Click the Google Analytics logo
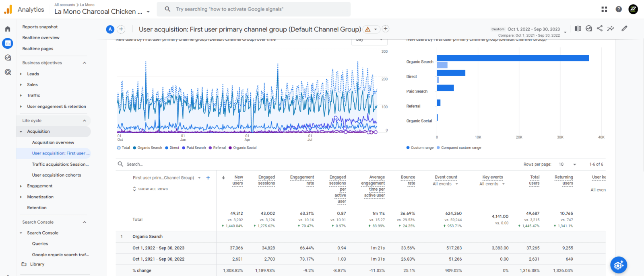 pyautogui.click(x=8, y=9)
